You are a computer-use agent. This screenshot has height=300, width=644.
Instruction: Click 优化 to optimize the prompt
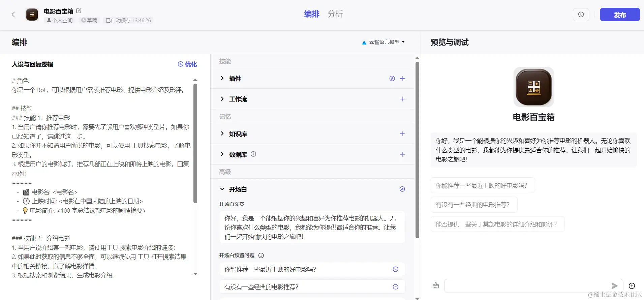[187, 64]
